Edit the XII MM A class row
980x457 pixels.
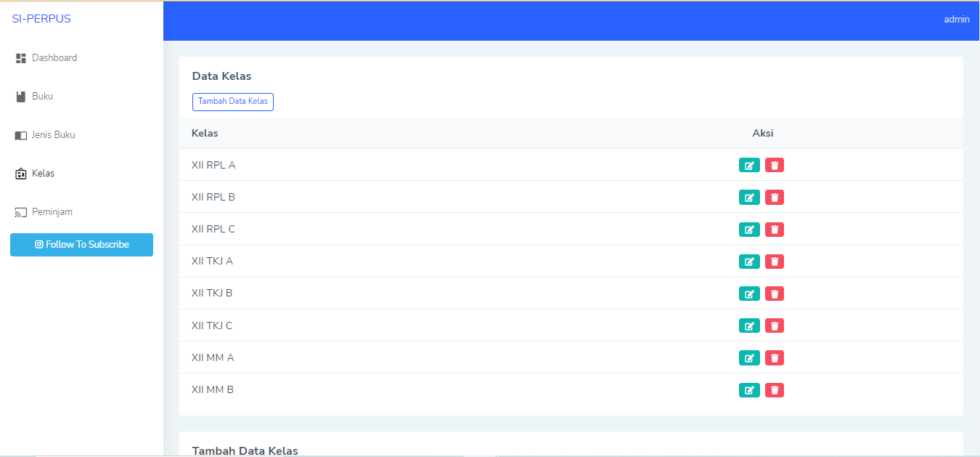coord(749,357)
